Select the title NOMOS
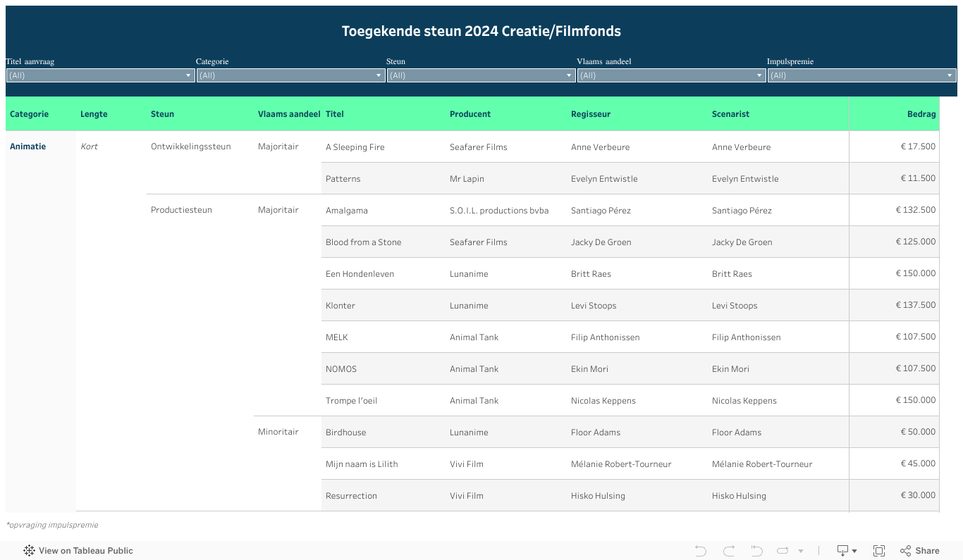The image size is (963, 560). (x=341, y=369)
